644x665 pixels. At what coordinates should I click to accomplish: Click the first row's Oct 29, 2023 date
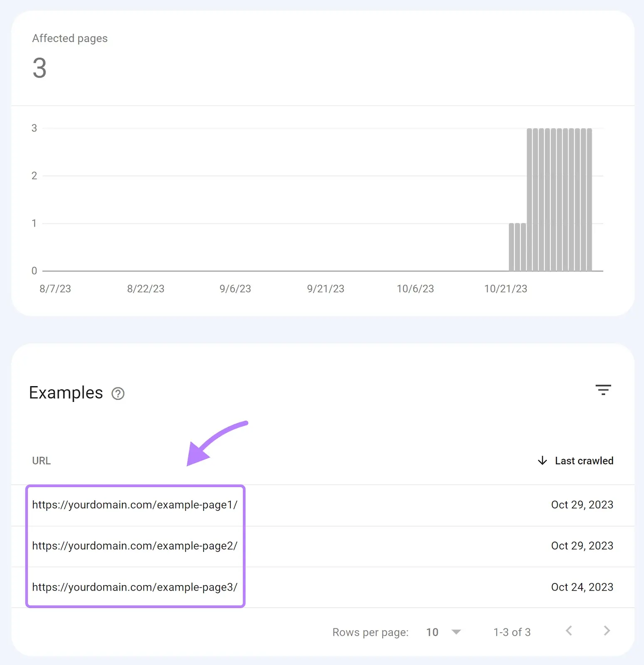click(582, 505)
